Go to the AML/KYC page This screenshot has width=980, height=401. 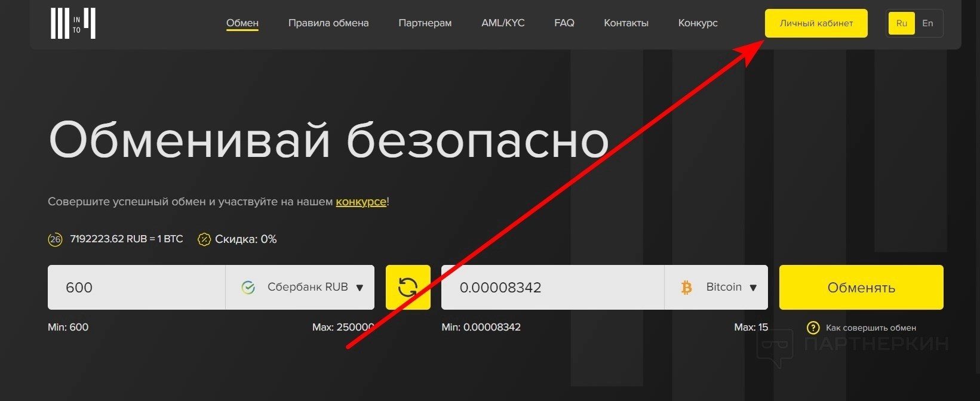(503, 23)
